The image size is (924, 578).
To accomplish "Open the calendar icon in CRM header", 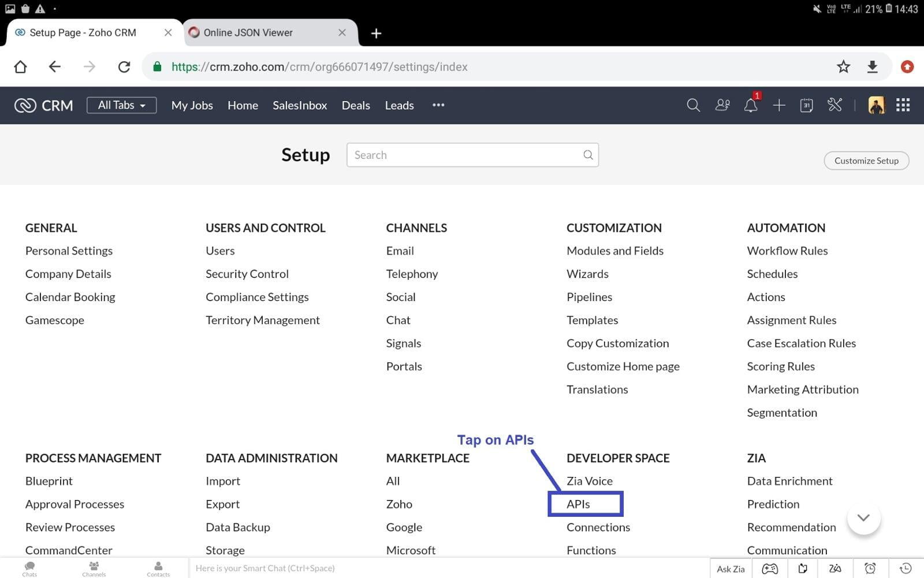I will (x=807, y=105).
